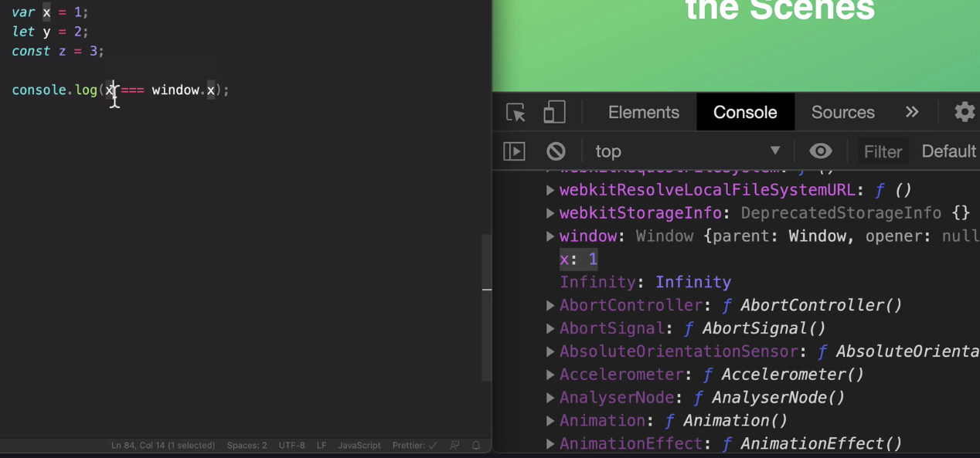Viewport: 980px width, 458px height.
Task: Expand AnimationEffect entry
Action: click(x=550, y=444)
